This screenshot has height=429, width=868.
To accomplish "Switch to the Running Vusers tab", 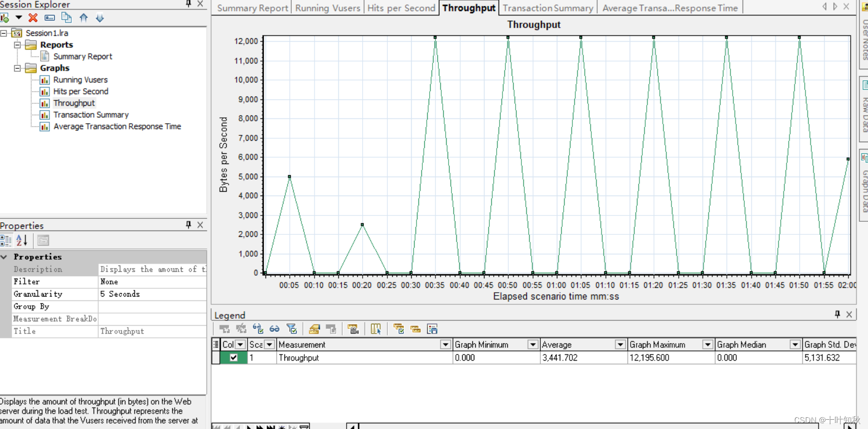I will tap(328, 8).
